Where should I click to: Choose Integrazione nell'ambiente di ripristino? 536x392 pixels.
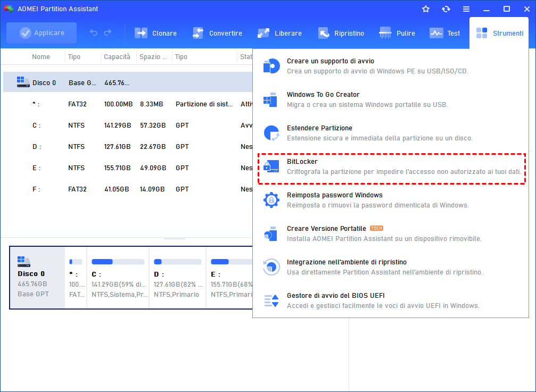[391, 266]
